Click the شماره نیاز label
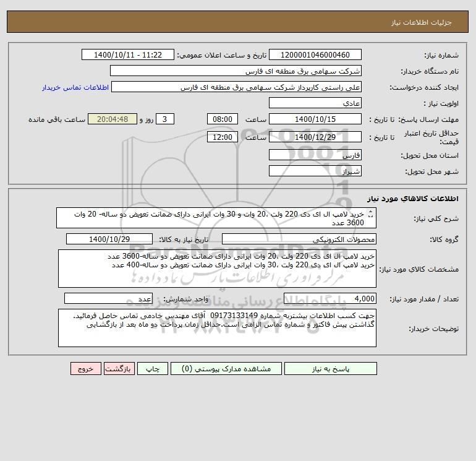 (441, 55)
